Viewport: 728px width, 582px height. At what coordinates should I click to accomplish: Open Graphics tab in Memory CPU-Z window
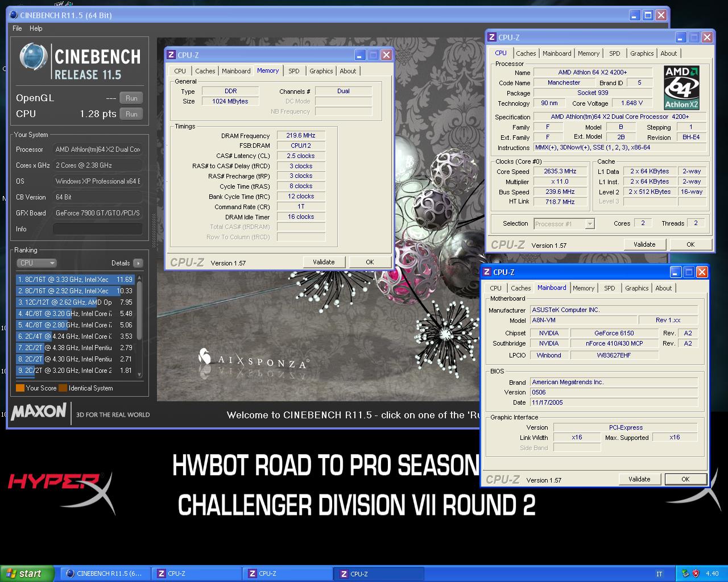[x=321, y=71]
